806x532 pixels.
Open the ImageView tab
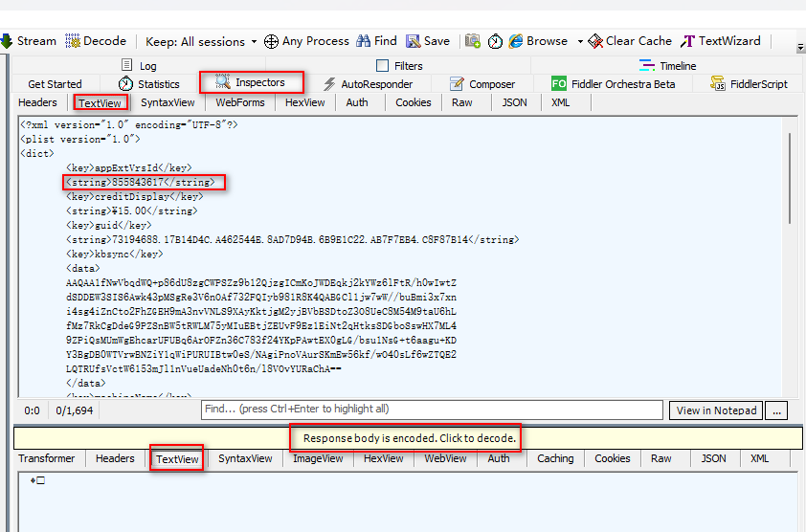tap(318, 458)
